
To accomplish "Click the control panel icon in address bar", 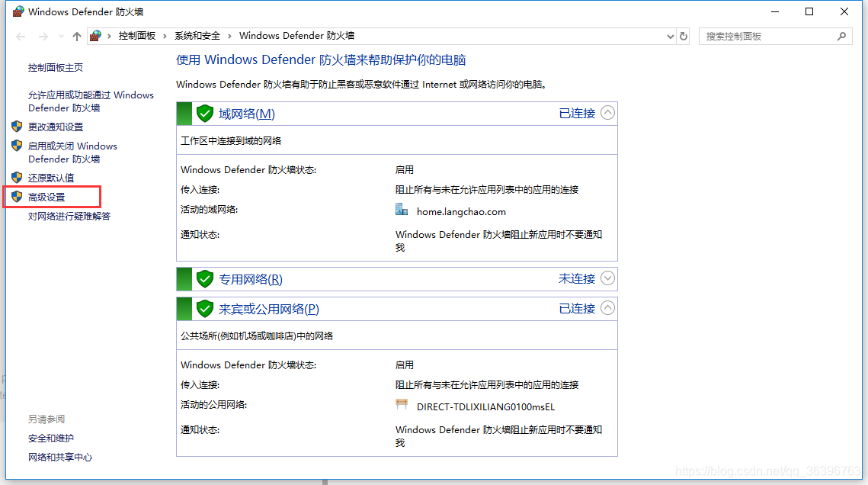I will point(95,36).
